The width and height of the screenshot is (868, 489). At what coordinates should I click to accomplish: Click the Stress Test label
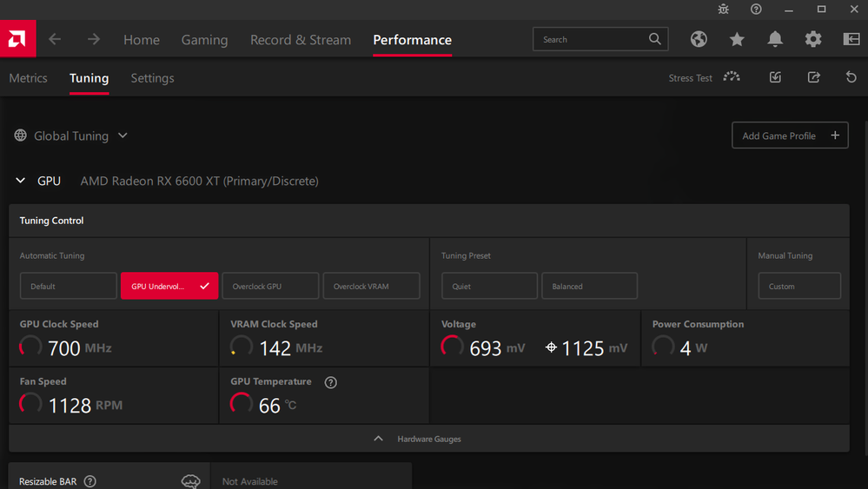click(x=690, y=78)
